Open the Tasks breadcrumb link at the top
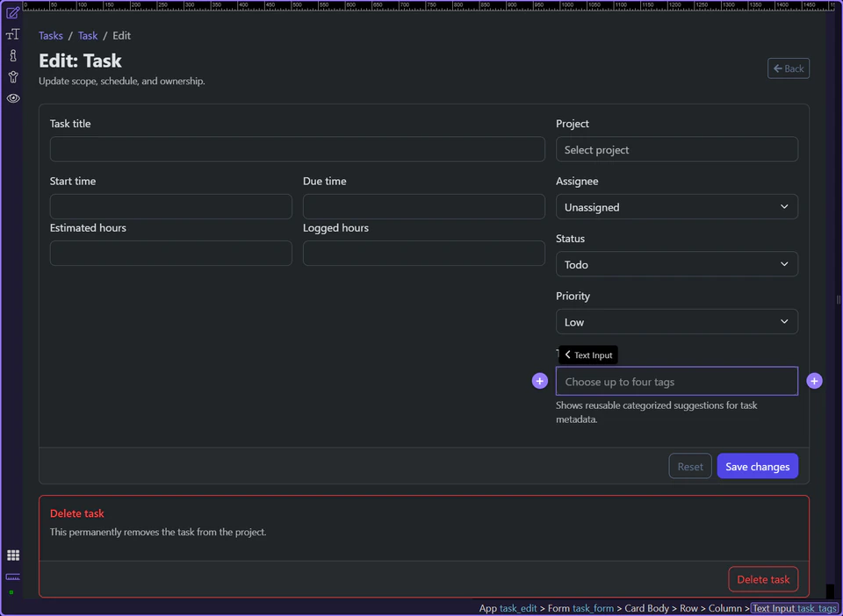The image size is (843, 616). (50, 35)
